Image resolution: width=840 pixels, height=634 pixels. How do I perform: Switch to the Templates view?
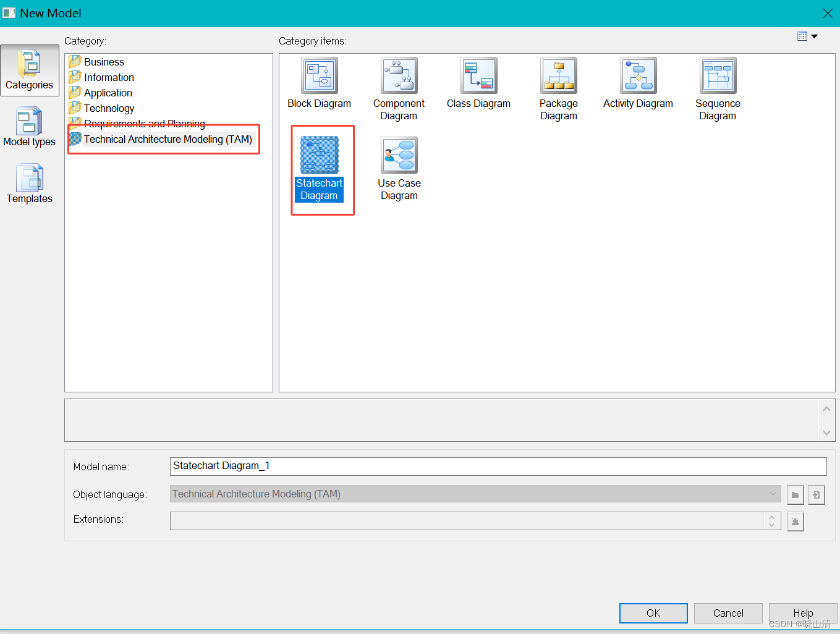(29, 184)
